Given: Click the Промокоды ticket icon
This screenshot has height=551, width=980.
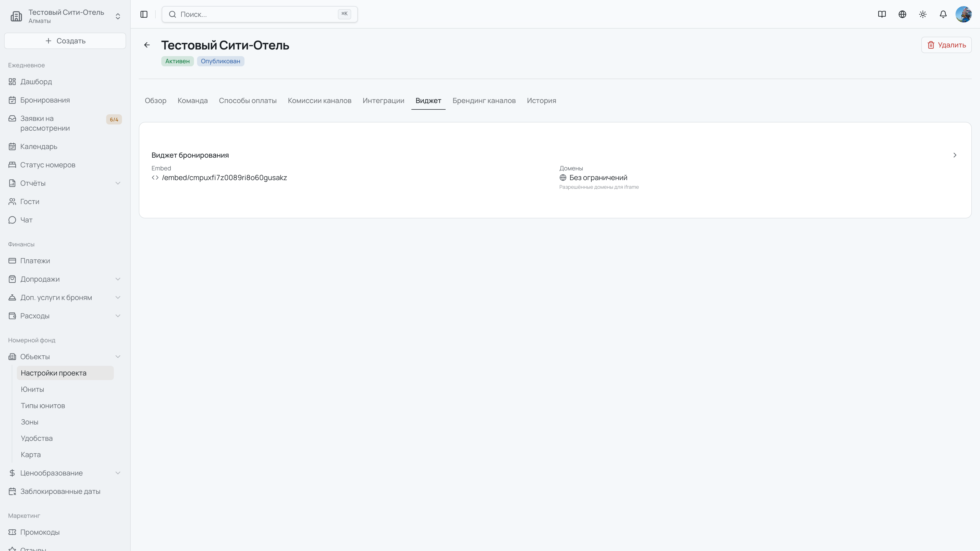Looking at the screenshot, I should [x=12, y=532].
